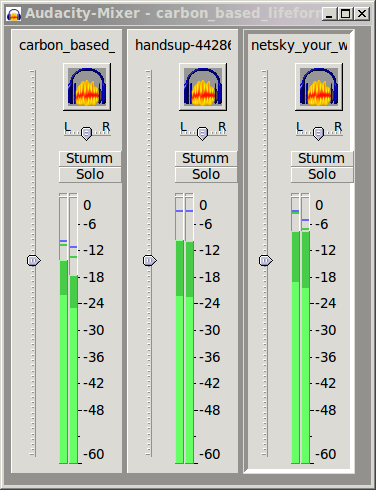The width and height of the screenshot is (376, 490).
Task: Click the carbon_based_ level meter bars
Action: coord(68,328)
